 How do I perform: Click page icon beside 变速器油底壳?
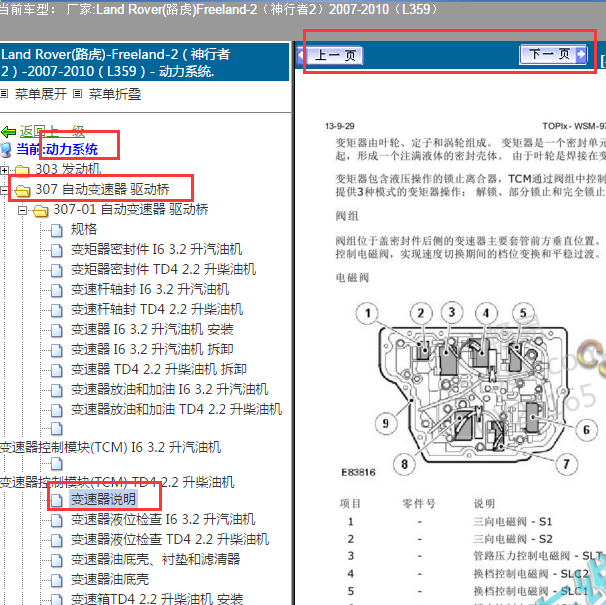pos(57,581)
